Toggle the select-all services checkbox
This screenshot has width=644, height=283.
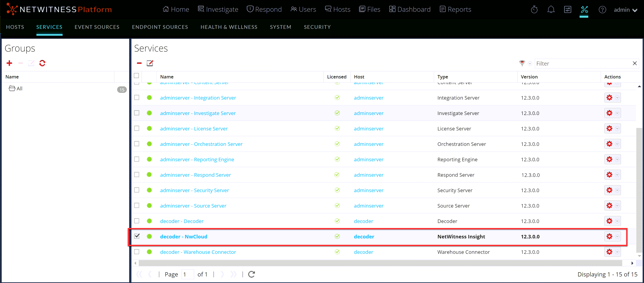click(x=136, y=76)
